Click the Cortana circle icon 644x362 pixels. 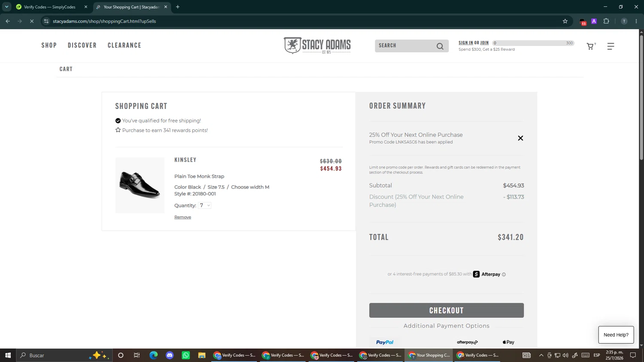(x=121, y=355)
